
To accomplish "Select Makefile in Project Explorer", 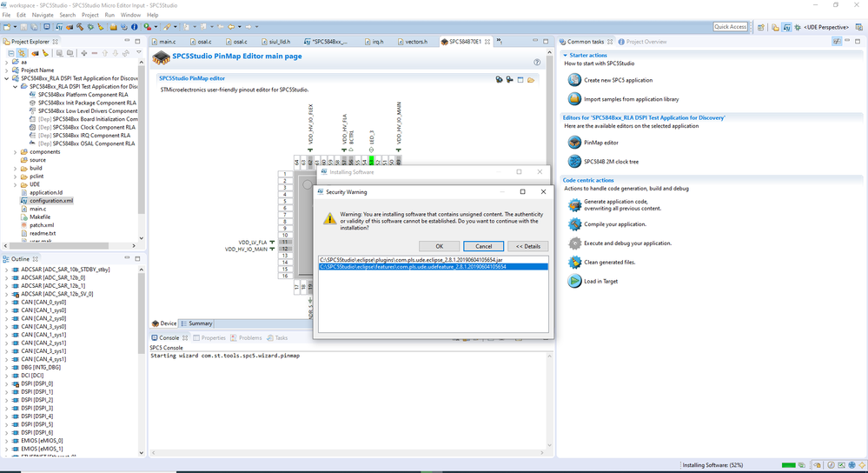I will click(40, 217).
